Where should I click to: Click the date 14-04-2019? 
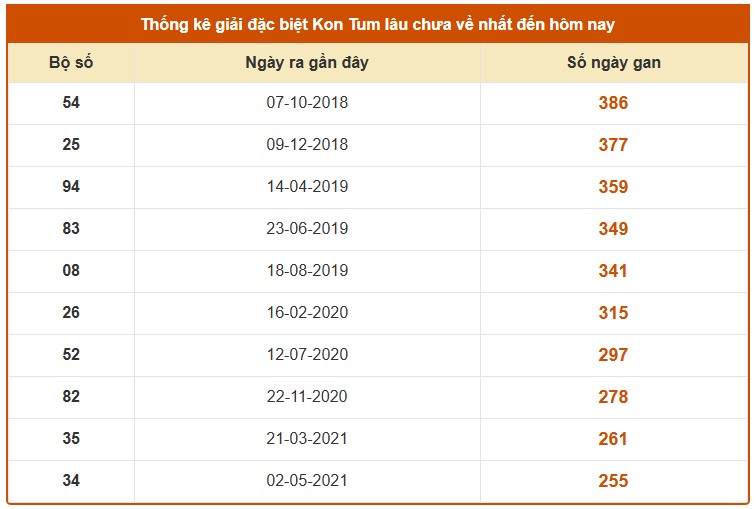pos(307,187)
